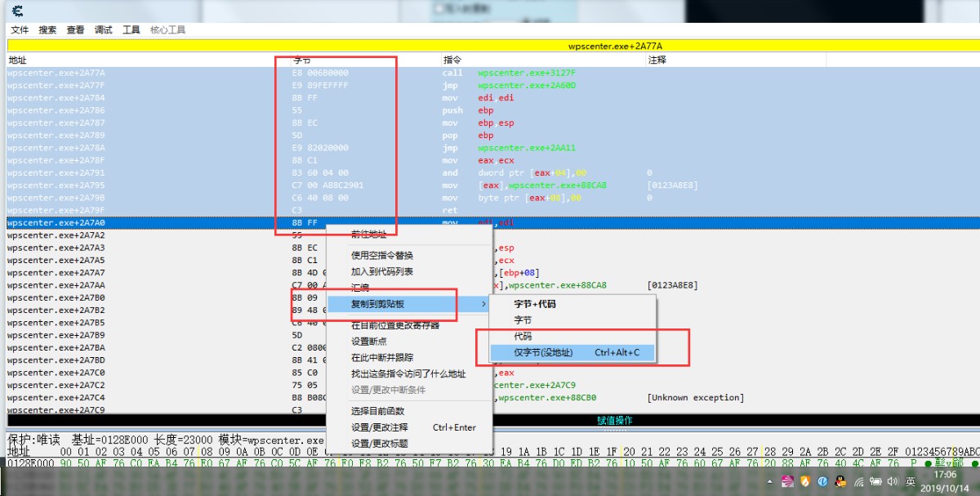Open the volume speaker tray icon
The image size is (980, 496).
[893, 481]
